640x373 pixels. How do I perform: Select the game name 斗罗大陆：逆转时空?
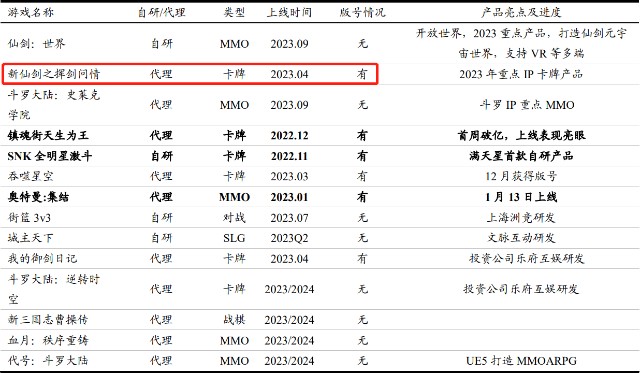coord(54,289)
